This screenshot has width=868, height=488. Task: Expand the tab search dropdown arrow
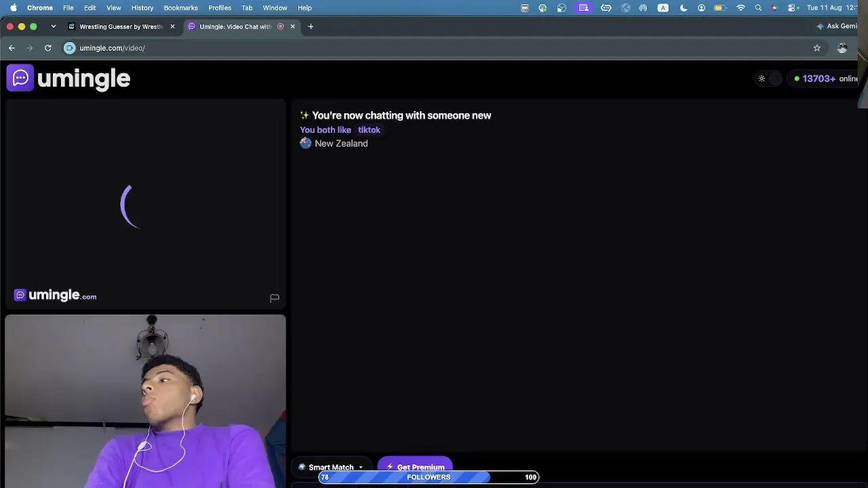(53, 26)
